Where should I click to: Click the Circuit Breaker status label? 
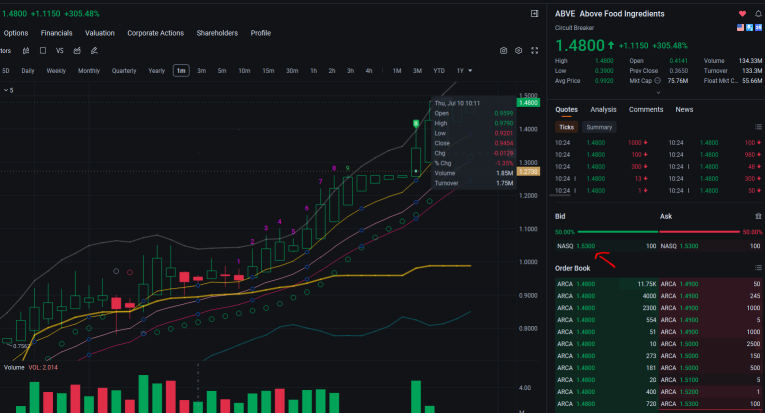click(574, 28)
